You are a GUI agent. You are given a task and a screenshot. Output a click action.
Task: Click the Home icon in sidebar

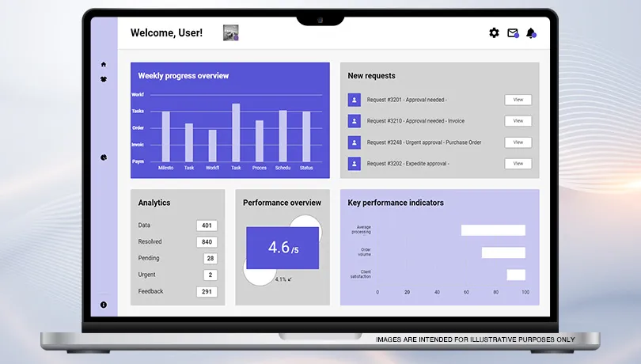104,64
